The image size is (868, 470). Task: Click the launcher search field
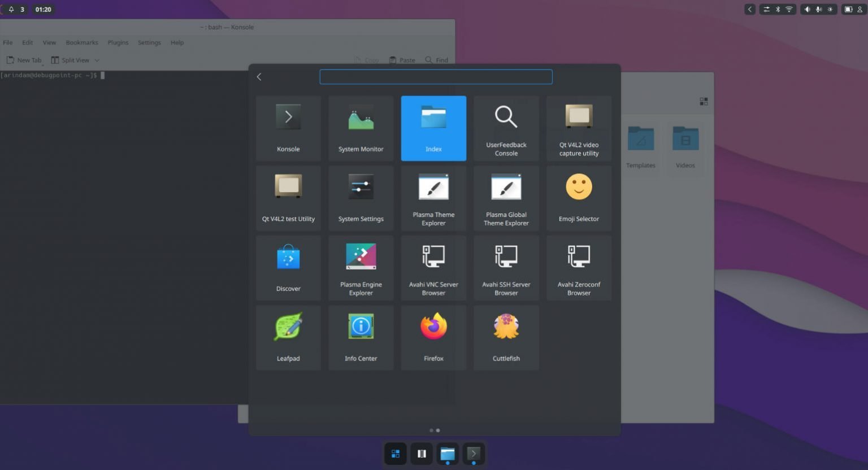pos(436,76)
